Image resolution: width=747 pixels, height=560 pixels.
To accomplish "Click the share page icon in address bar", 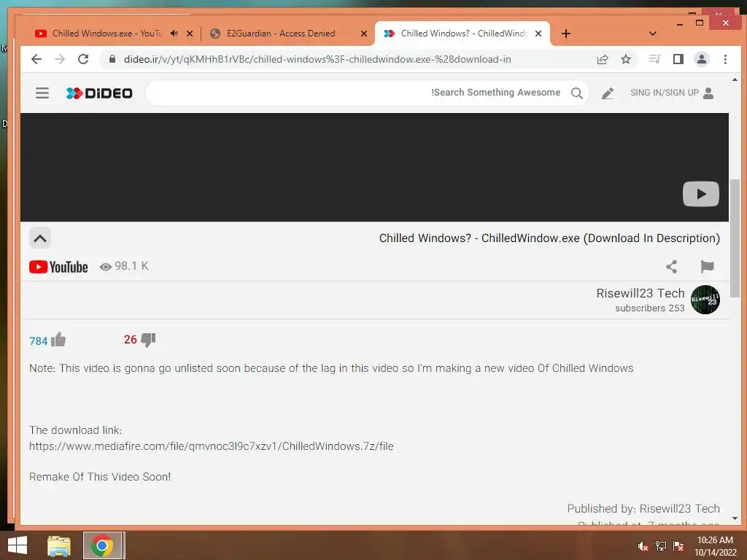I will [602, 59].
